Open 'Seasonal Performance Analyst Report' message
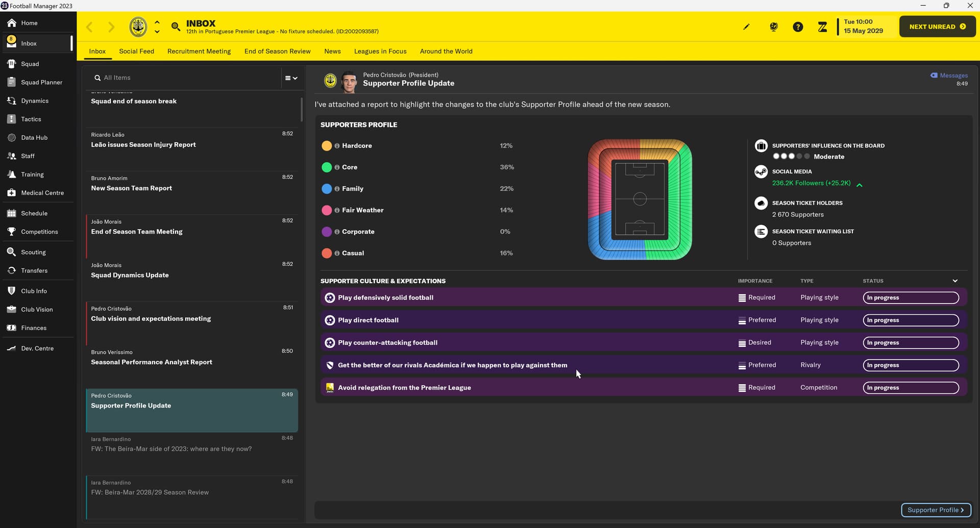 192,367
